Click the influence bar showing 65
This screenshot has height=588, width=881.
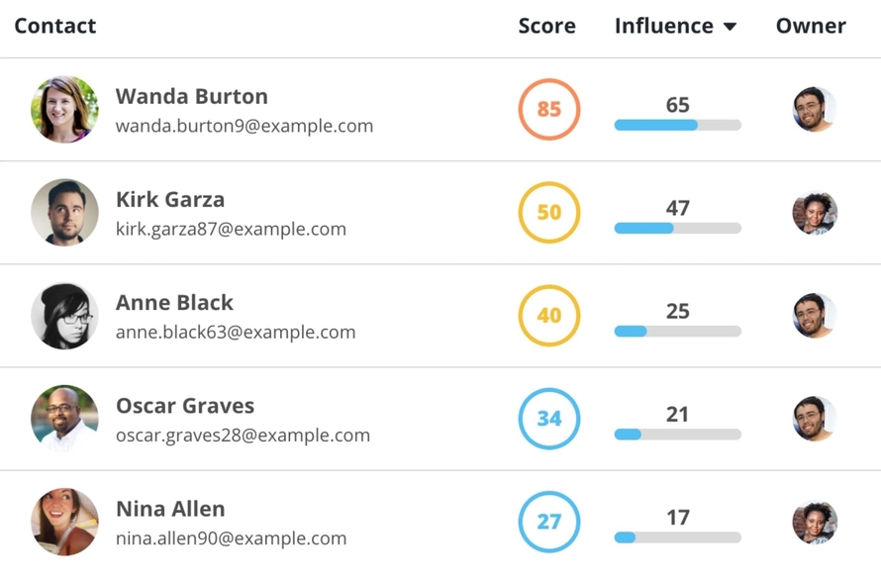678,125
